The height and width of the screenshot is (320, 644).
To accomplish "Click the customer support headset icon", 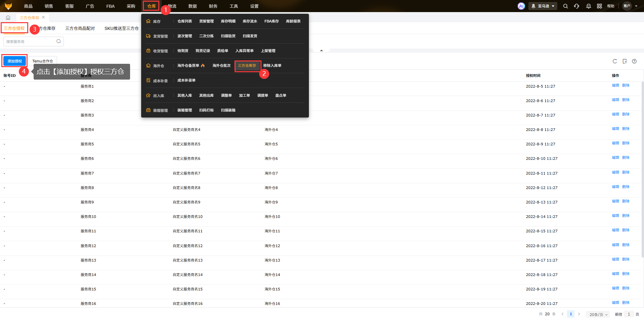I will (x=577, y=6).
